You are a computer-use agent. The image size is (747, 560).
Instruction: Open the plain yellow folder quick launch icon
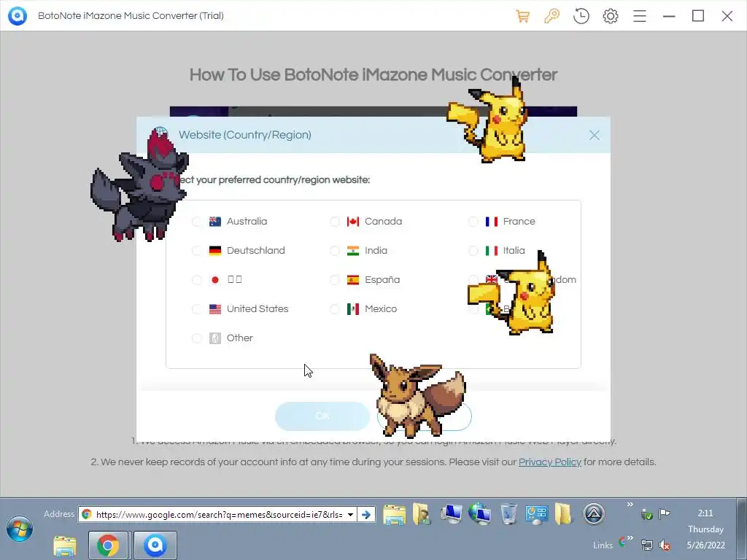coord(563,514)
